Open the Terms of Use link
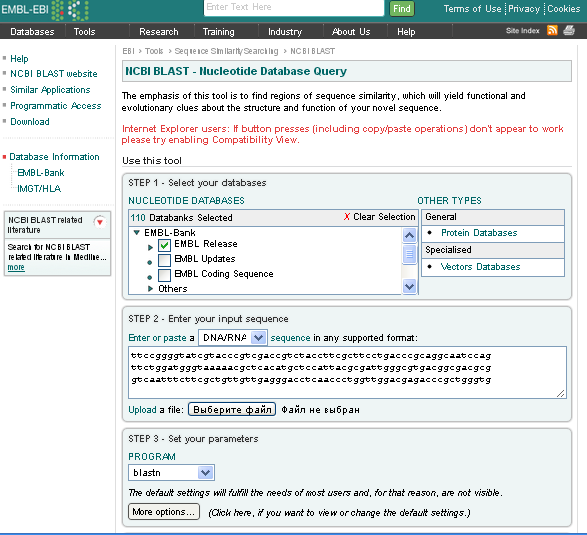 [472, 9]
